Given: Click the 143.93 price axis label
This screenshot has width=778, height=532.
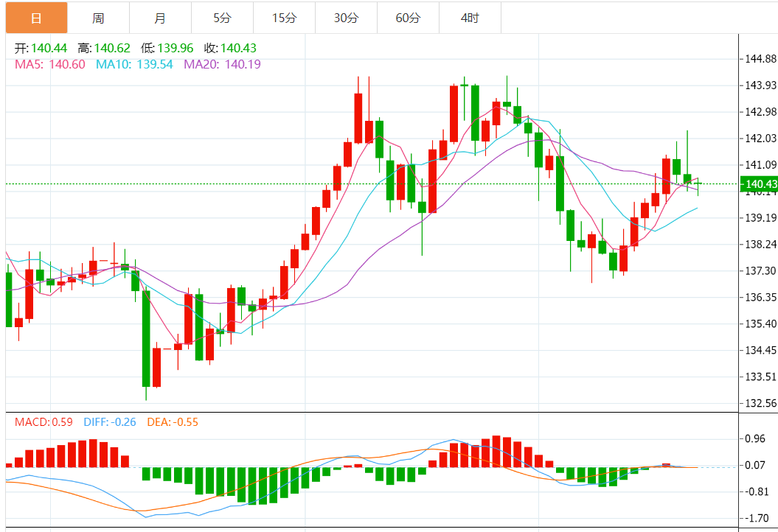Looking at the screenshot, I should [x=760, y=85].
